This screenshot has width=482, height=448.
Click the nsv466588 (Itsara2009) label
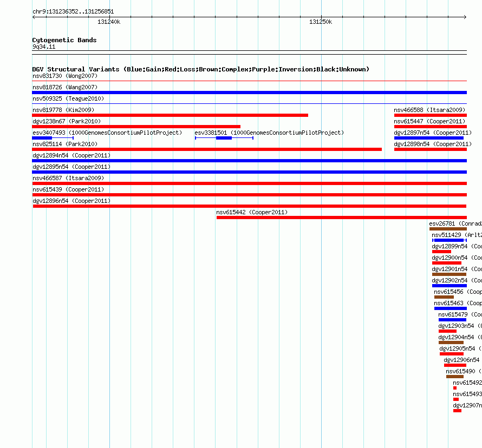point(430,110)
